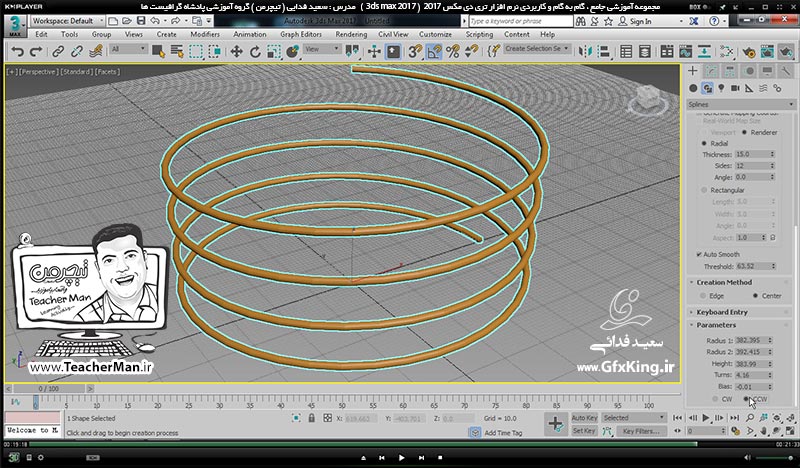This screenshot has width=800, height=468.
Task: Click the 0 / 100 time slider handle
Action: (49, 389)
